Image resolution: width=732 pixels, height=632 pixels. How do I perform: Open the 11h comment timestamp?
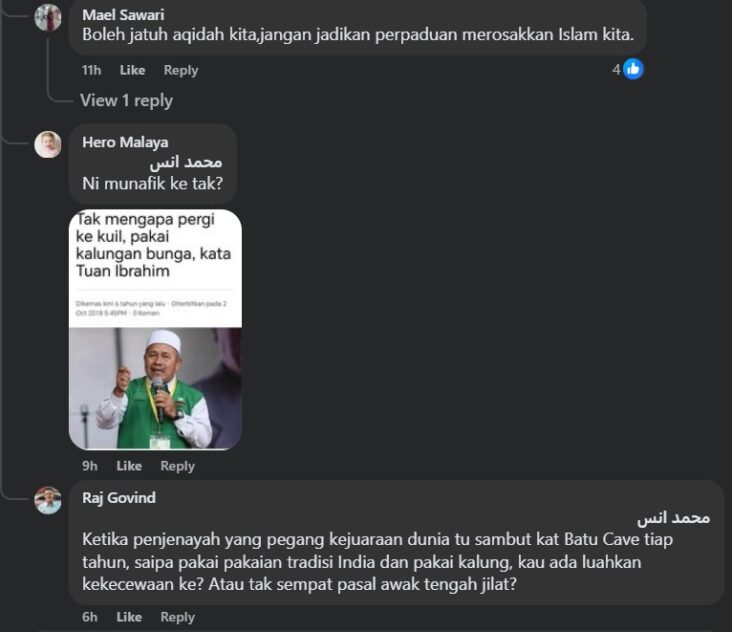(91, 70)
